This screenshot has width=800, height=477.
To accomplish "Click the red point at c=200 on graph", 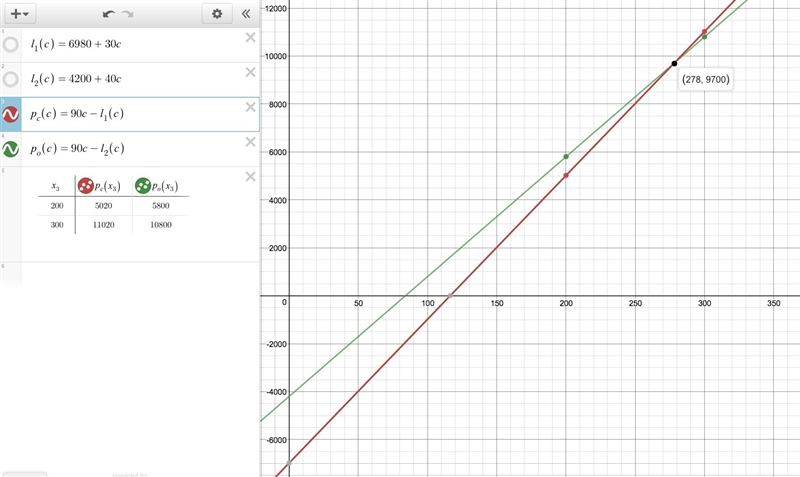I will coord(566,175).
